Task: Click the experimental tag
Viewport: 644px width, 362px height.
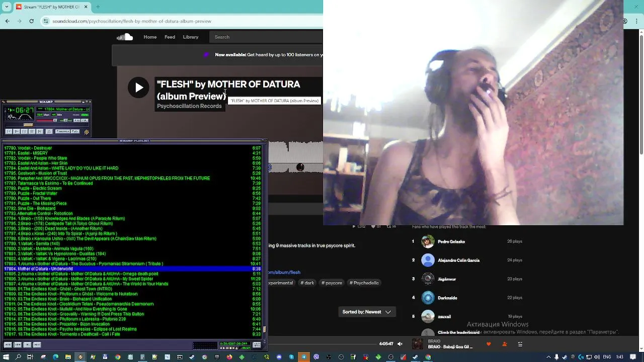Action: [281, 283]
